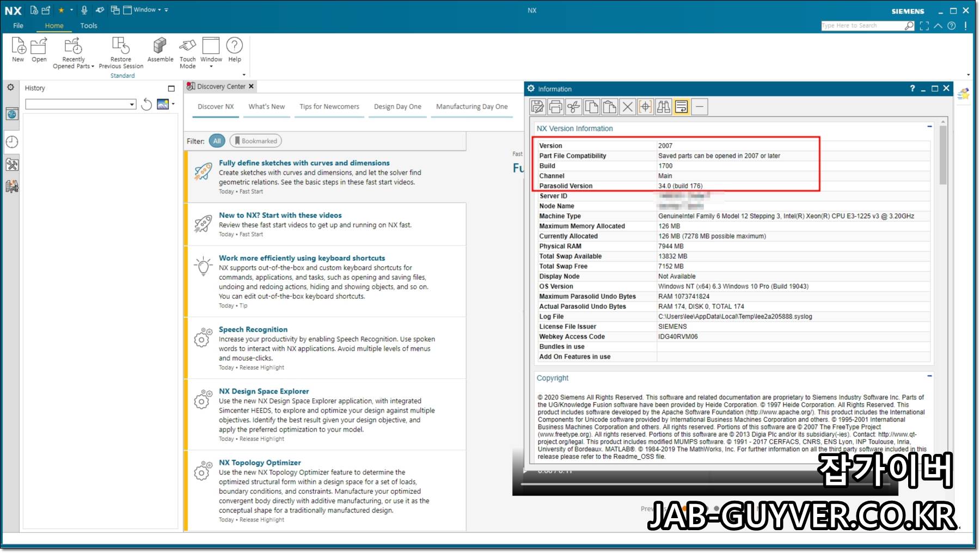Image resolution: width=980 pixels, height=553 pixels.
Task: Open the help circle icon near search
Action: tap(952, 26)
